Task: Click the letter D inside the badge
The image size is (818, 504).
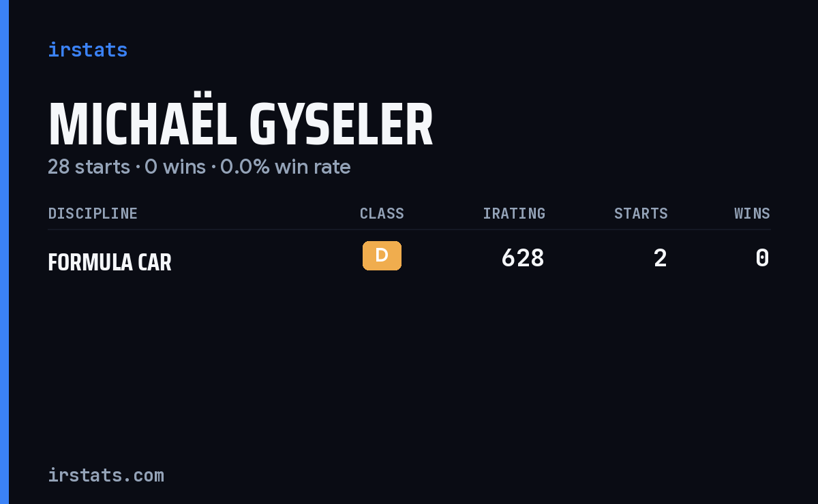Action: (x=382, y=255)
